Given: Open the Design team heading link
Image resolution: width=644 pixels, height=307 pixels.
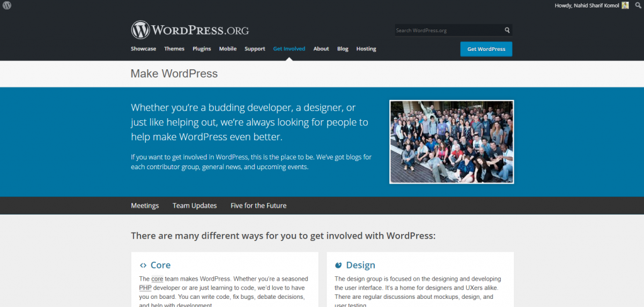Looking at the screenshot, I should pyautogui.click(x=360, y=265).
